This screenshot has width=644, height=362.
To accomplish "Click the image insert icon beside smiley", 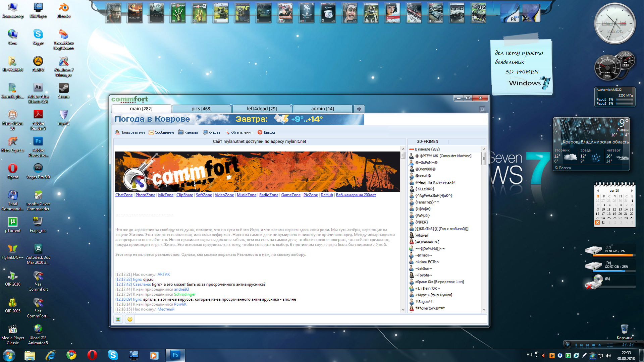I will 118,319.
